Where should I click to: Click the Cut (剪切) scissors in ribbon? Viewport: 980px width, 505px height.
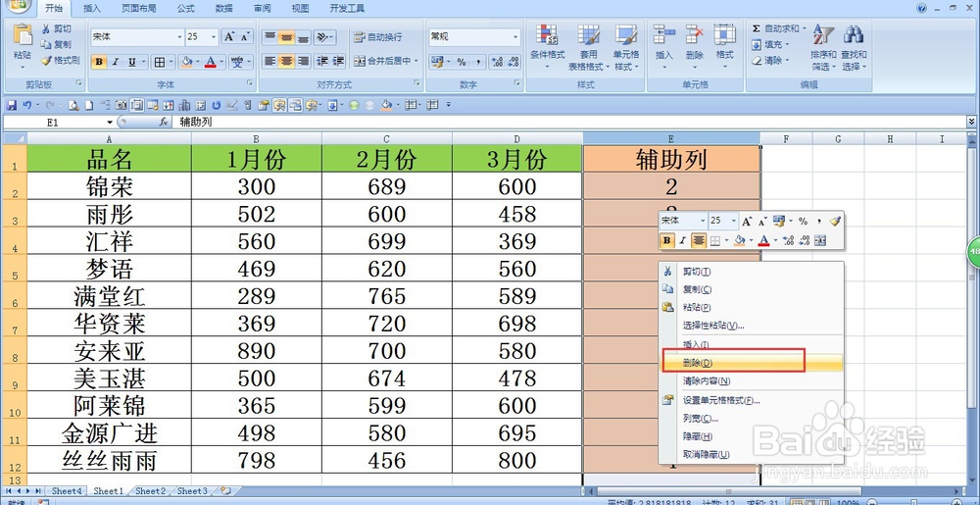[56, 28]
